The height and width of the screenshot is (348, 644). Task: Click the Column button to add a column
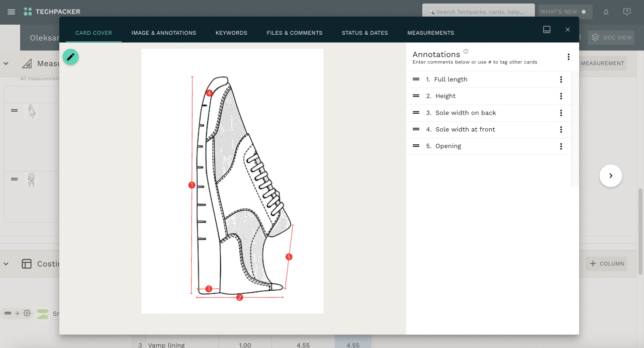pyautogui.click(x=606, y=263)
